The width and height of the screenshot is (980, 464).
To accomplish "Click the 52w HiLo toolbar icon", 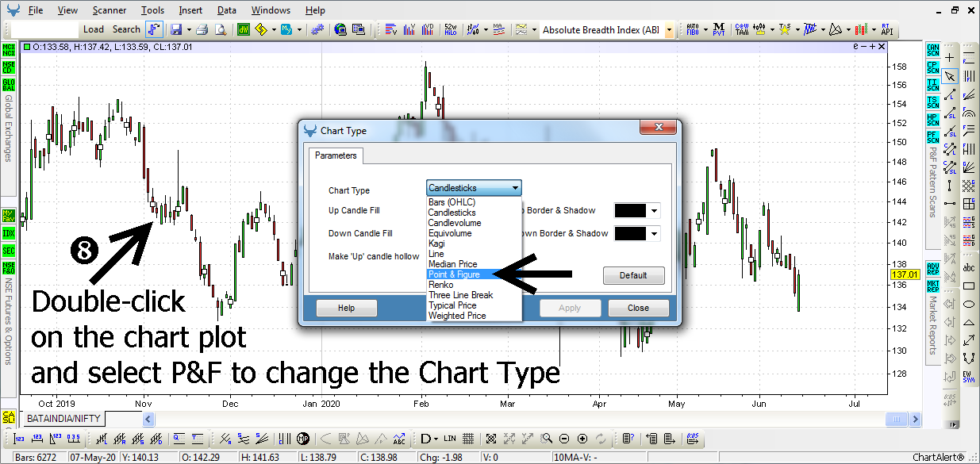I will 451,30.
